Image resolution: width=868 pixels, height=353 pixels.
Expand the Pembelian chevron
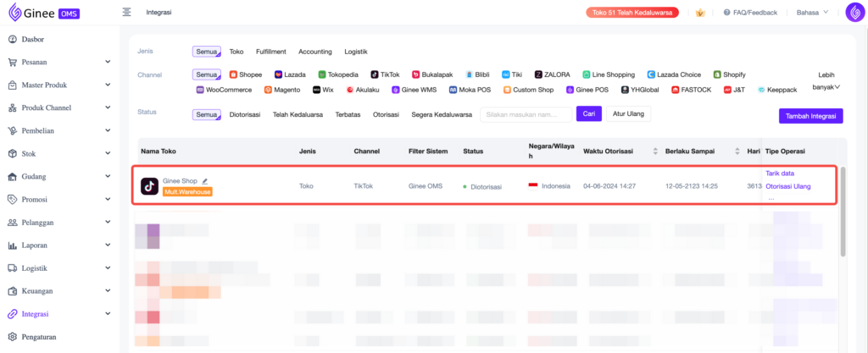coord(108,131)
